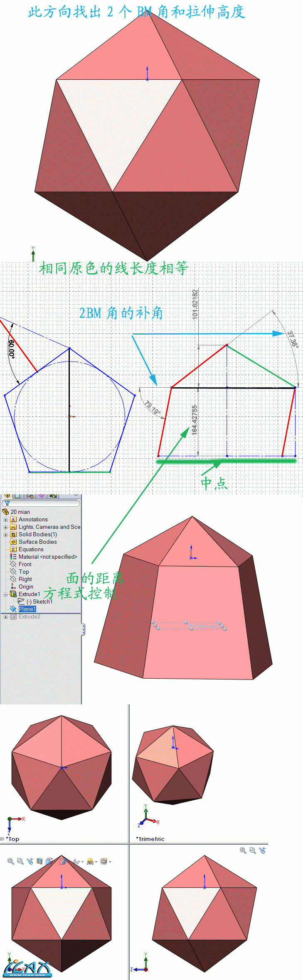This screenshot has height=980, width=303.
Task: Click the 79.19° angle dimension
Action: tap(152, 408)
